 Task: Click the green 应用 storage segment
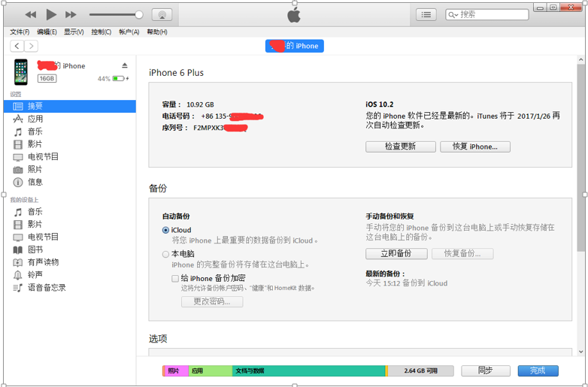[x=210, y=371]
